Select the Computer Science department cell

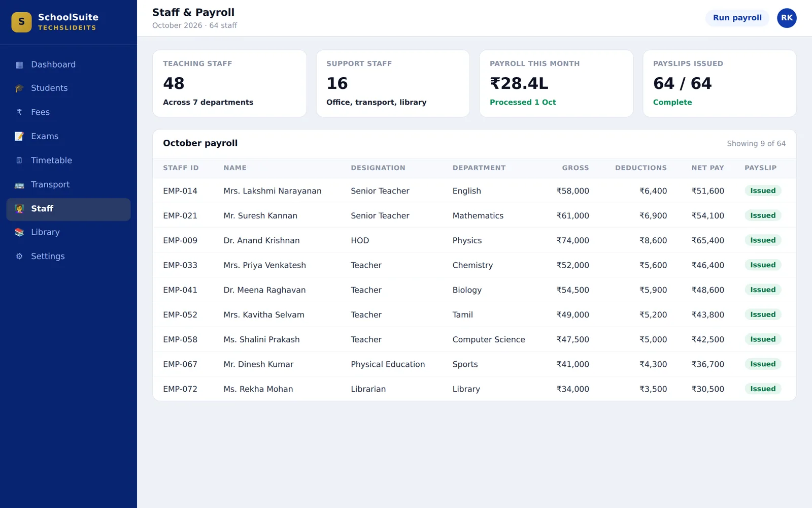(489, 339)
